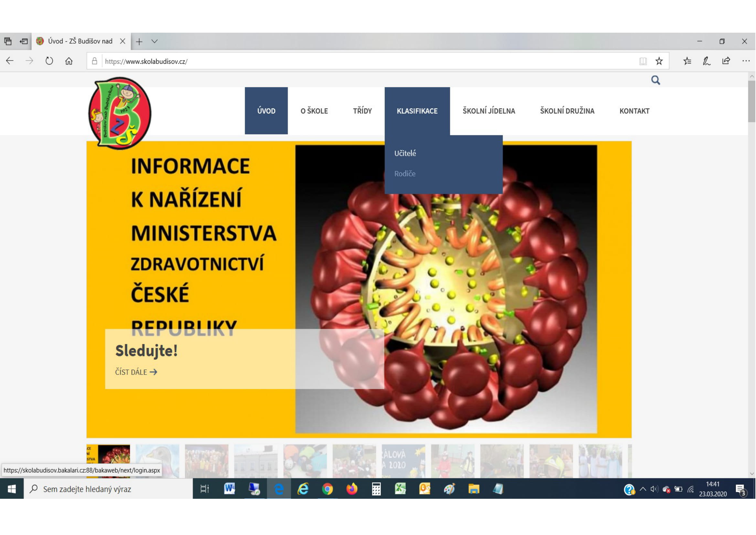Open the ÚVOD menu item
The height and width of the screenshot is (535, 756).
pos(266,111)
